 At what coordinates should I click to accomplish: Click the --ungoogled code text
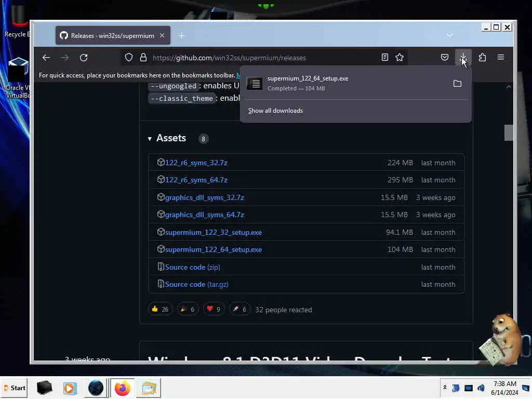(174, 86)
